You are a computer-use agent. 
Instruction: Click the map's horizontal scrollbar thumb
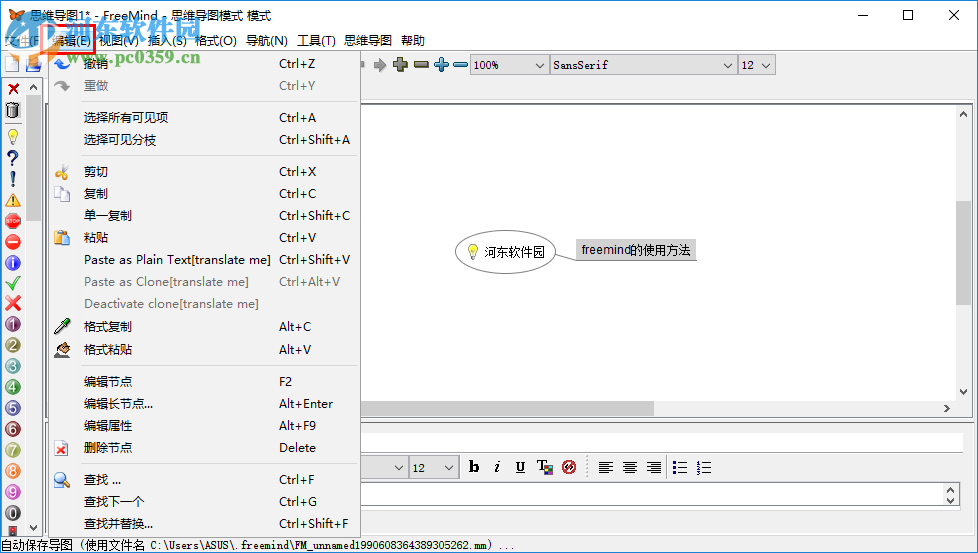pos(507,408)
